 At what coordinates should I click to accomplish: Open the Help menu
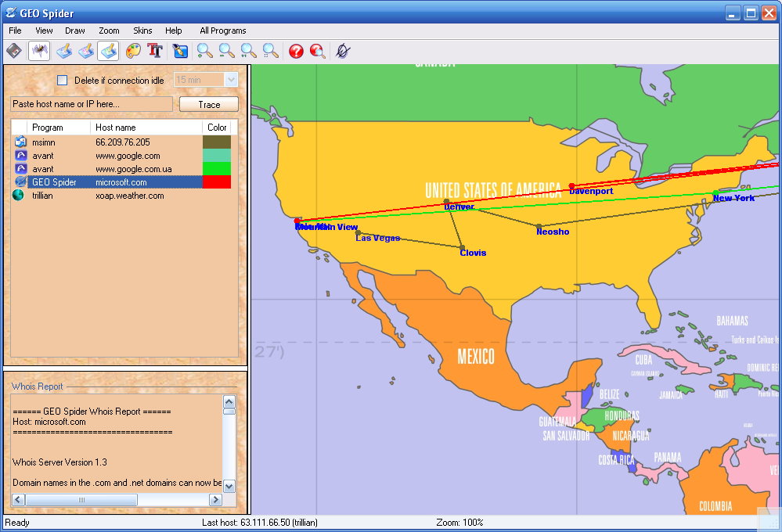pos(174,31)
